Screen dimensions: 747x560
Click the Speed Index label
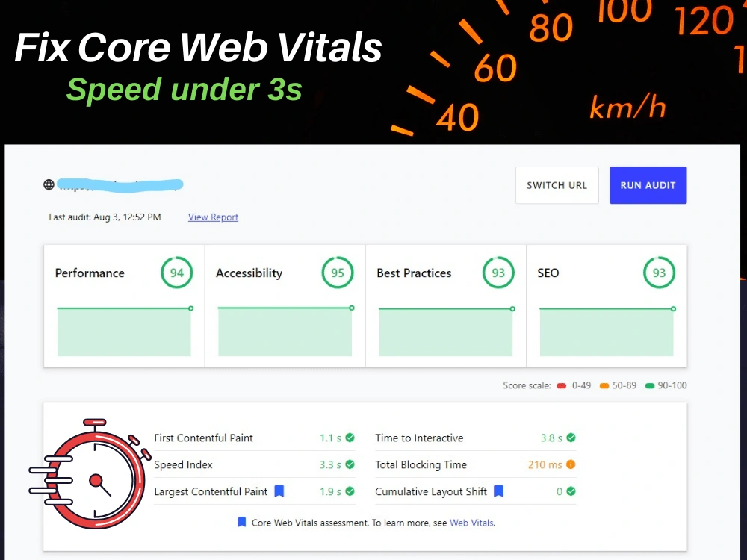tap(183, 464)
